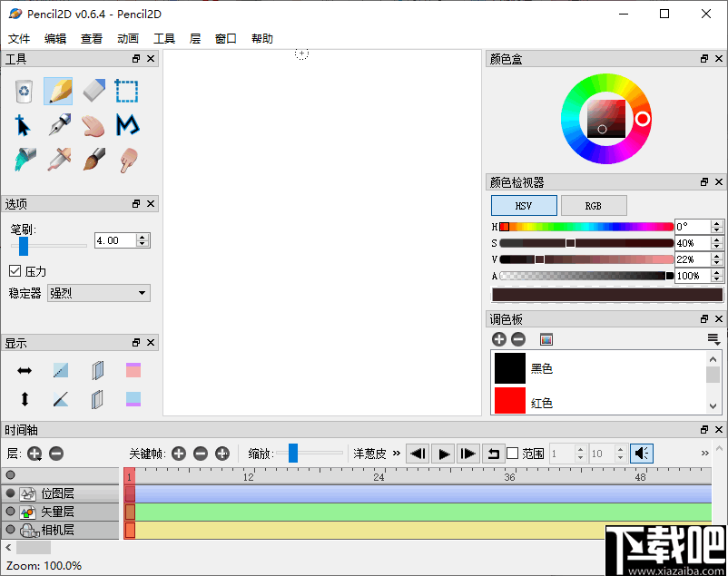This screenshot has width=728, height=576.
Task: Toggle visibility of the 相机层 layer
Action: pos(8,530)
